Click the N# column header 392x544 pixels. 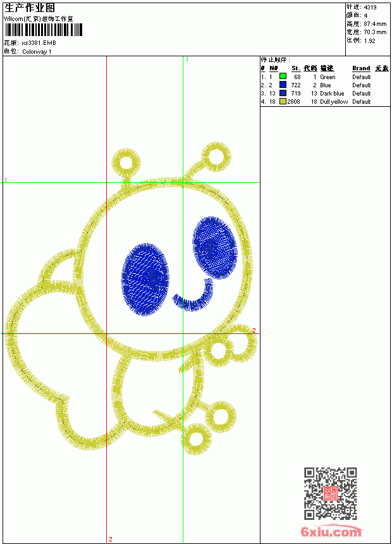point(274,68)
